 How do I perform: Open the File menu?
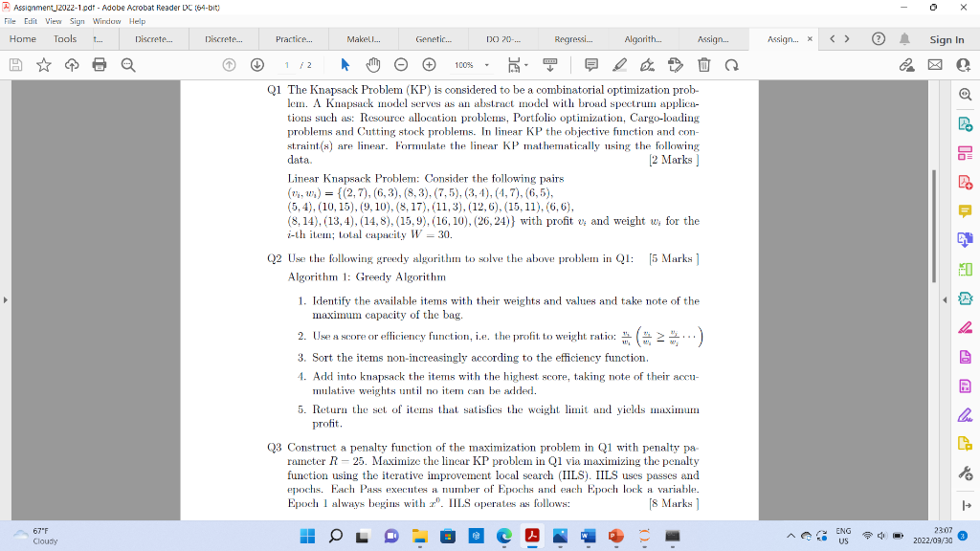pyautogui.click(x=10, y=19)
